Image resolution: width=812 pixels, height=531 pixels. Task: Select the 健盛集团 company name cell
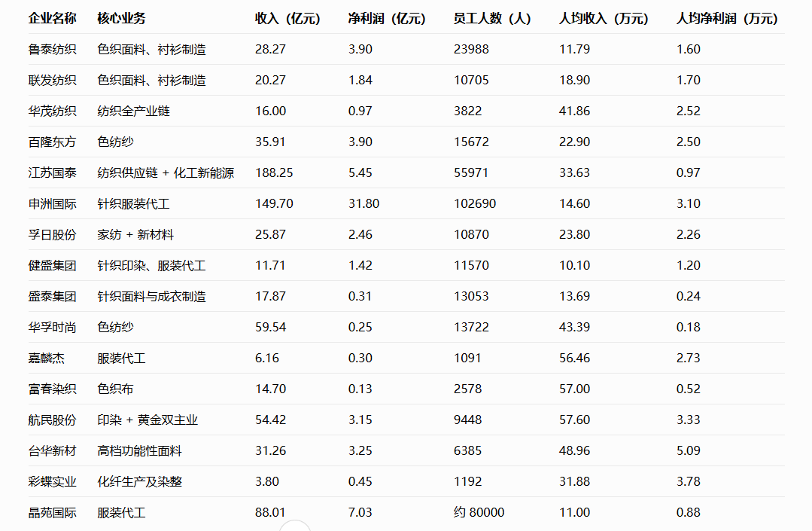click(53, 265)
